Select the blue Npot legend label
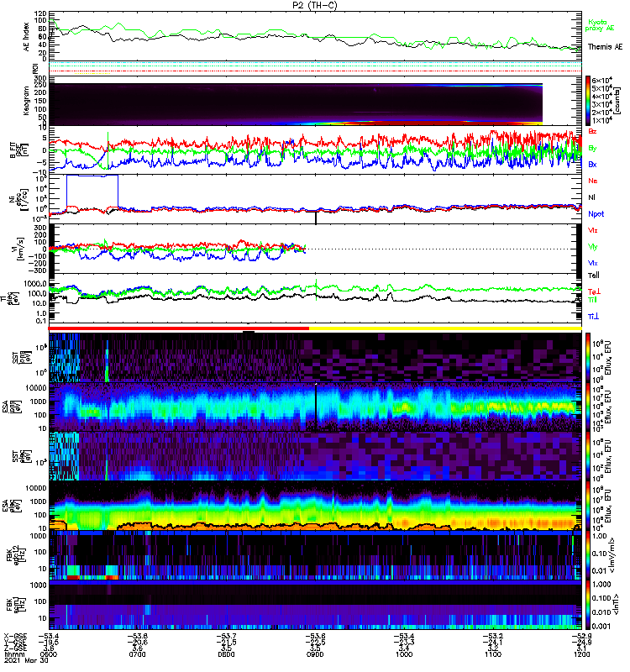The image size is (630, 672). point(596,214)
